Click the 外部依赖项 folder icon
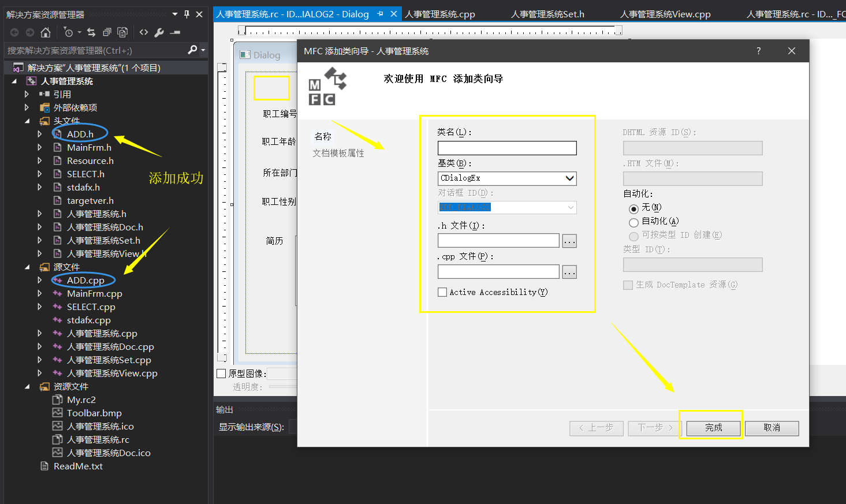This screenshot has height=504, width=846. (x=44, y=107)
